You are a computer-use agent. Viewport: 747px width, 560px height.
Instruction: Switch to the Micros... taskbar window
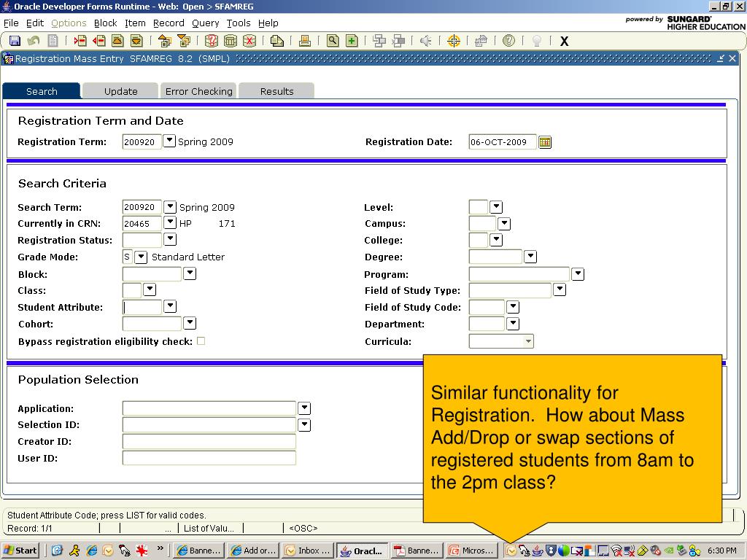472,551
